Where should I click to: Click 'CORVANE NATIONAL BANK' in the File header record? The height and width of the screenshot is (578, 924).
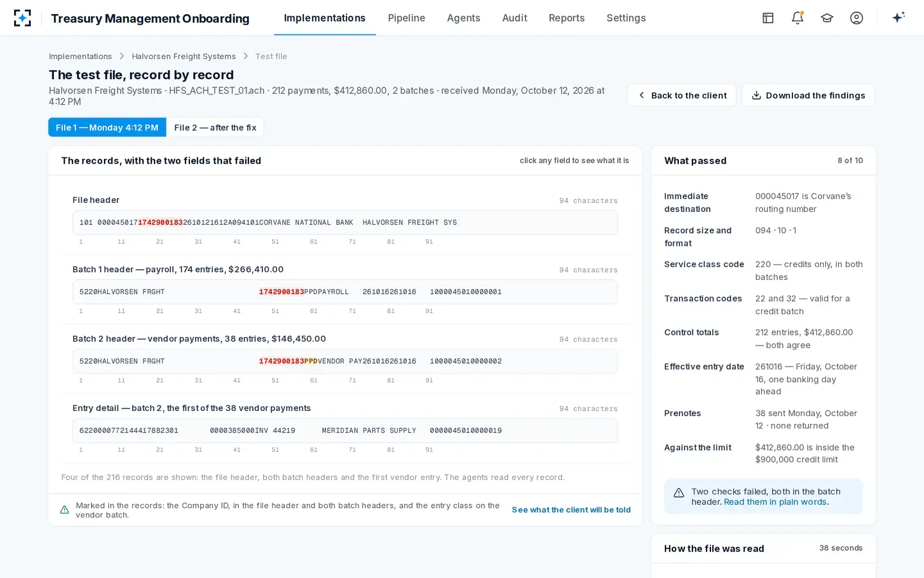click(x=307, y=223)
